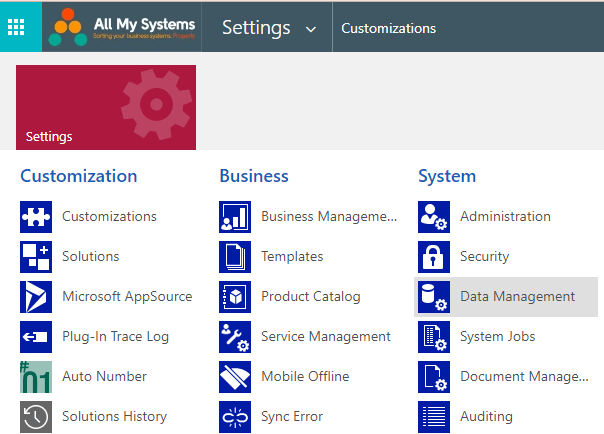Open the app launcher waffle icon
The width and height of the screenshot is (604, 434).
pyautogui.click(x=16, y=27)
